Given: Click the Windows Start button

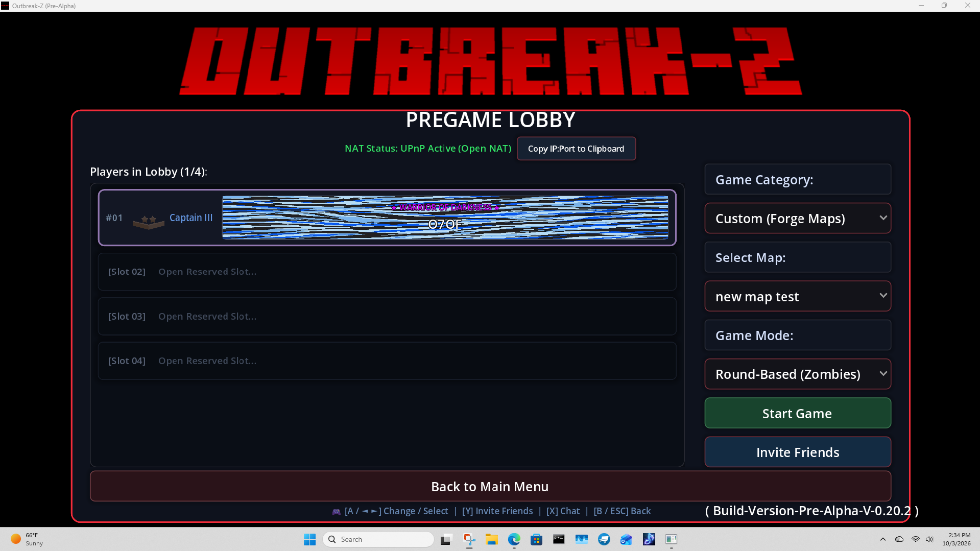Looking at the screenshot, I should point(309,539).
